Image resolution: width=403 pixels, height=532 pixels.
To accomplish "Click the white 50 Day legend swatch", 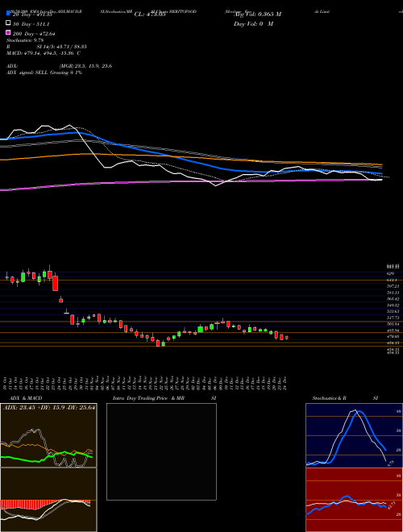I will pyautogui.click(x=8, y=23).
